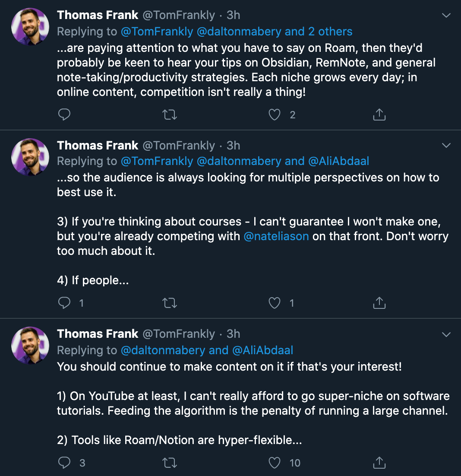Open the more-options chevron on the first tweet
The image size is (461, 476).
(446, 16)
